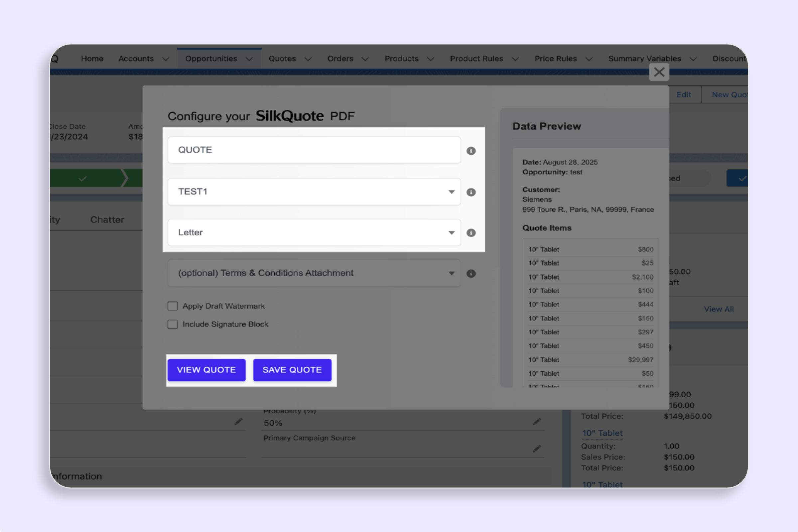Click pencil icon beside Primary Campaign Source
The width and height of the screenshot is (798, 532).
[x=536, y=449]
